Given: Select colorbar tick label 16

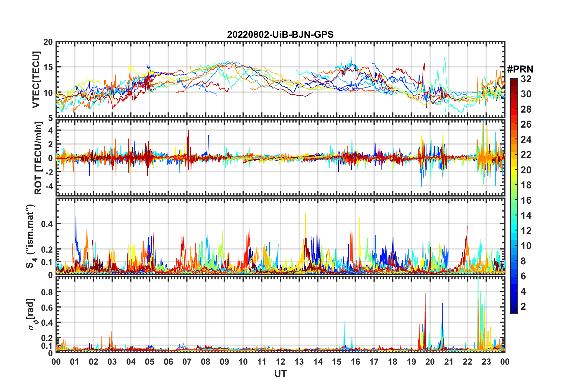Looking at the screenshot, I should click(x=526, y=200).
